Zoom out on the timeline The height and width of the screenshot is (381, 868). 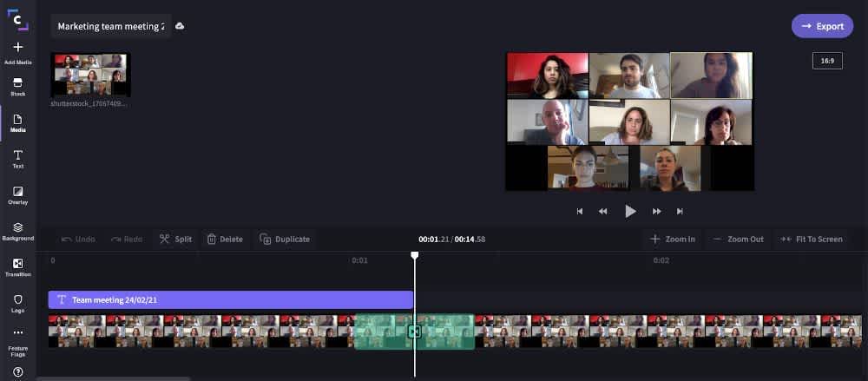pos(739,240)
